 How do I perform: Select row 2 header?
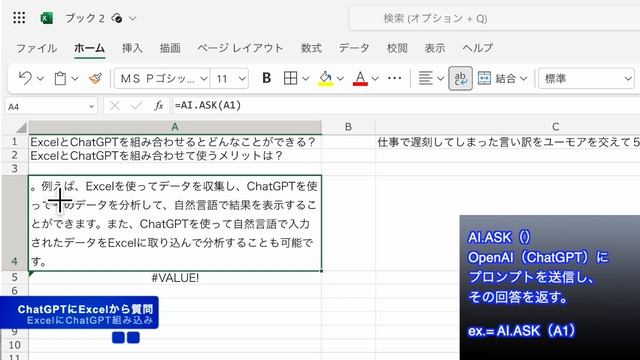(15, 155)
